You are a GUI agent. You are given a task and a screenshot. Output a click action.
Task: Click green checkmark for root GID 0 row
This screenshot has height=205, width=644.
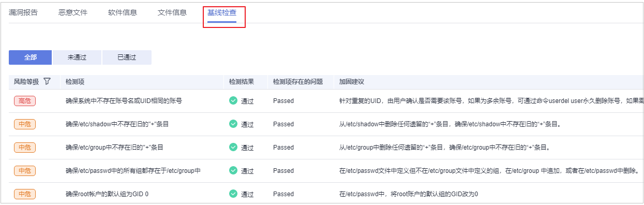[233, 194]
